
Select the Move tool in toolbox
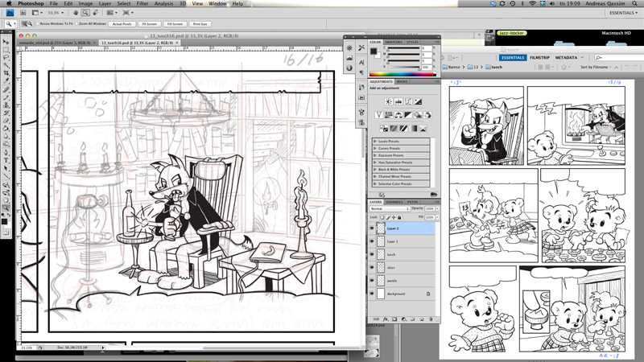point(6,42)
